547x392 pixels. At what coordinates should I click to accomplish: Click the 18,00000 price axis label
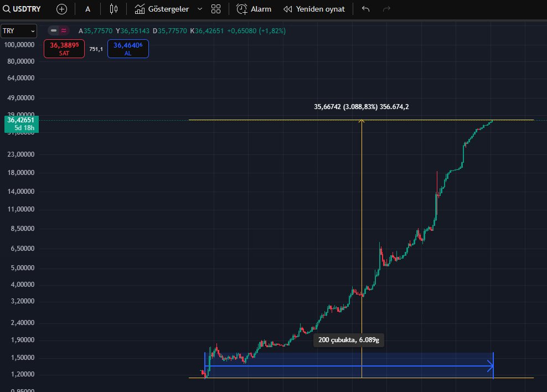pyautogui.click(x=21, y=173)
